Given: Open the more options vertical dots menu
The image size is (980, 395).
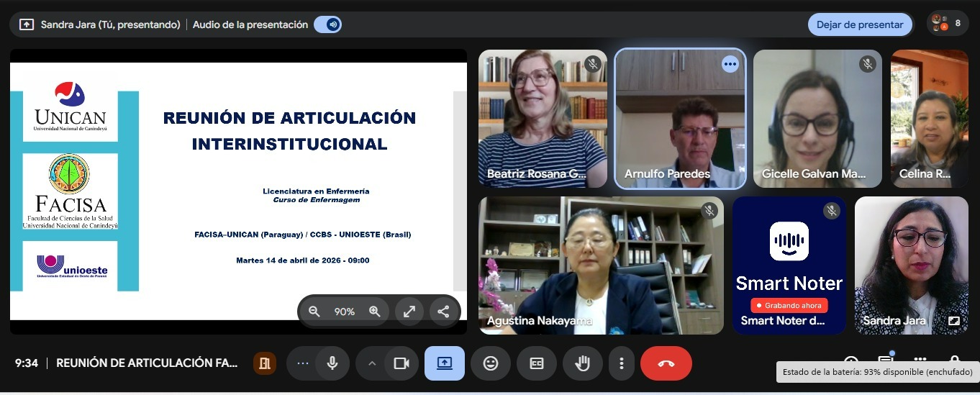Looking at the screenshot, I should point(621,363).
